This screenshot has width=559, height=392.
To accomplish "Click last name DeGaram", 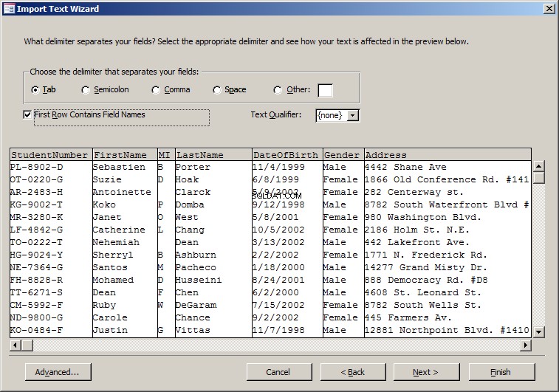I will pos(196,305).
